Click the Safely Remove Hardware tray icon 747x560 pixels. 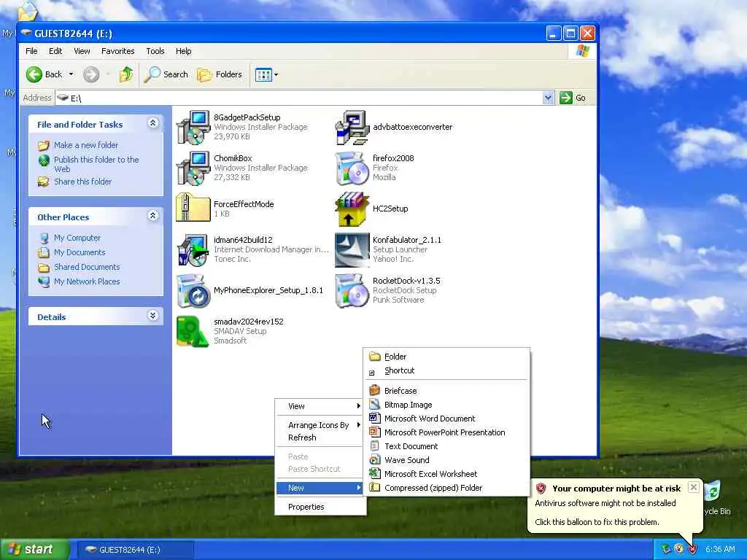[x=665, y=550]
